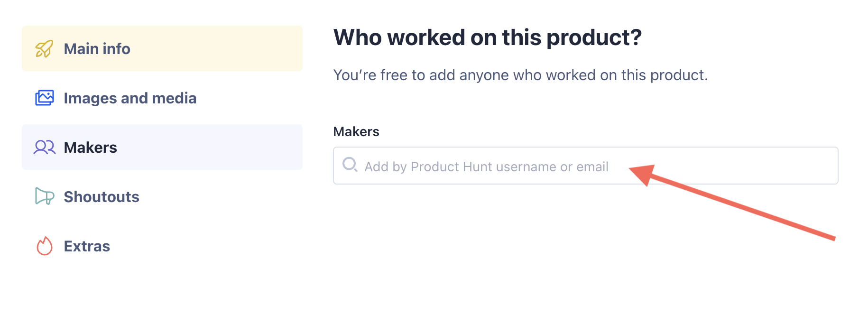This screenshot has width=868, height=333.
Task: Open the Main info section
Action: pyautogui.click(x=97, y=48)
